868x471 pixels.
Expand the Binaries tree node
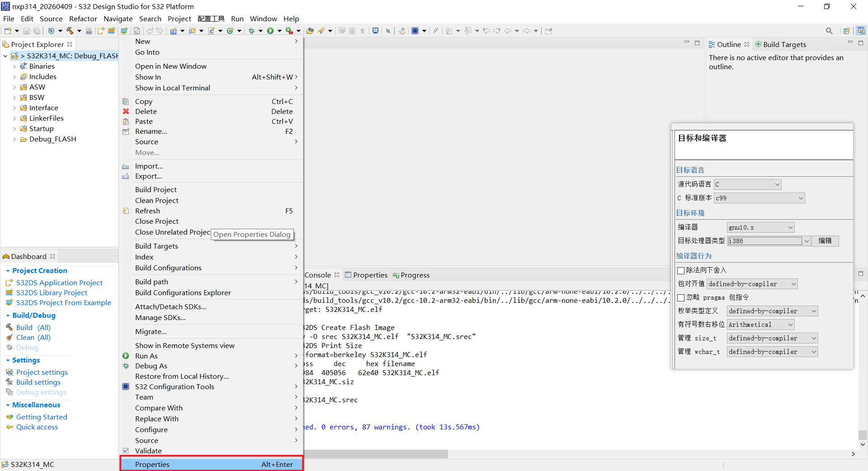point(14,66)
